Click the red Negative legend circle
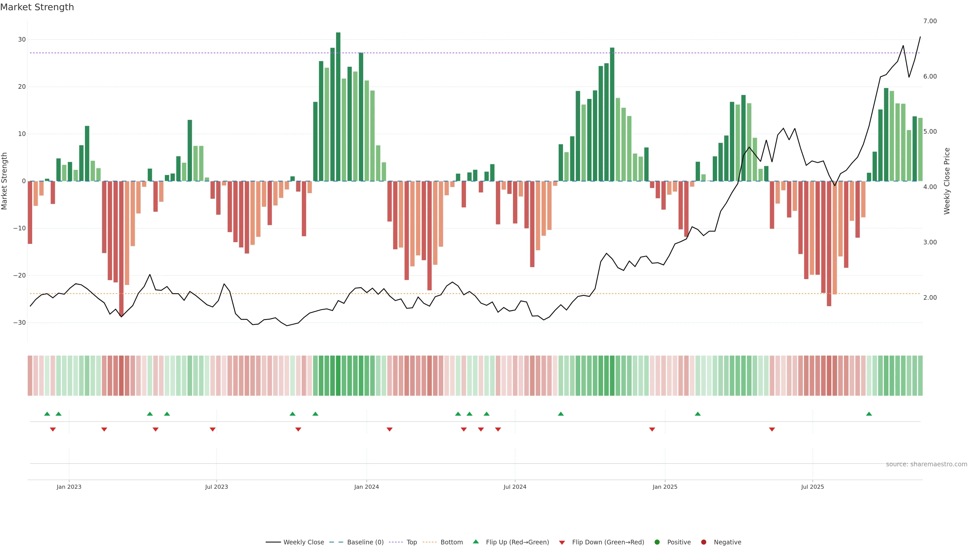Viewport: 980px width, 551px height. [x=703, y=542]
